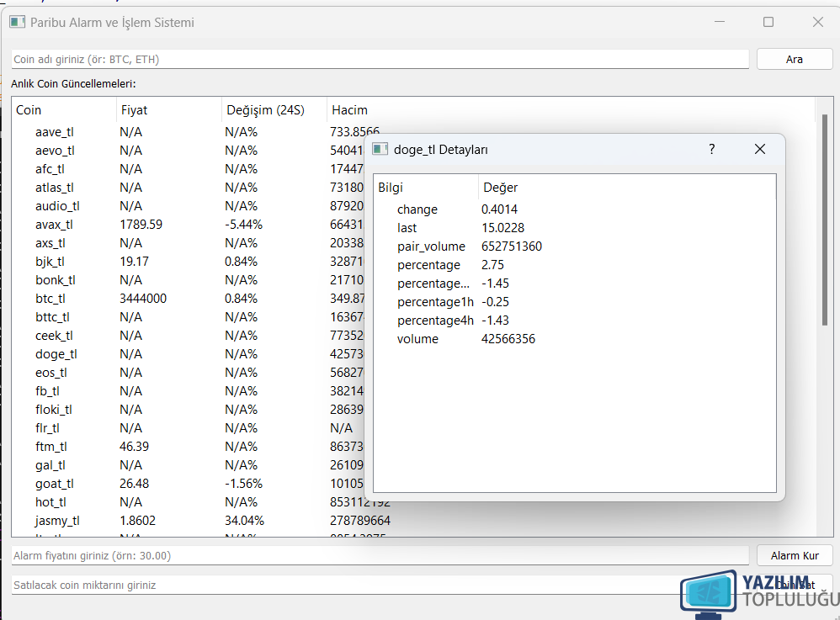Sort by the Değişim (24S) column header

(x=274, y=109)
